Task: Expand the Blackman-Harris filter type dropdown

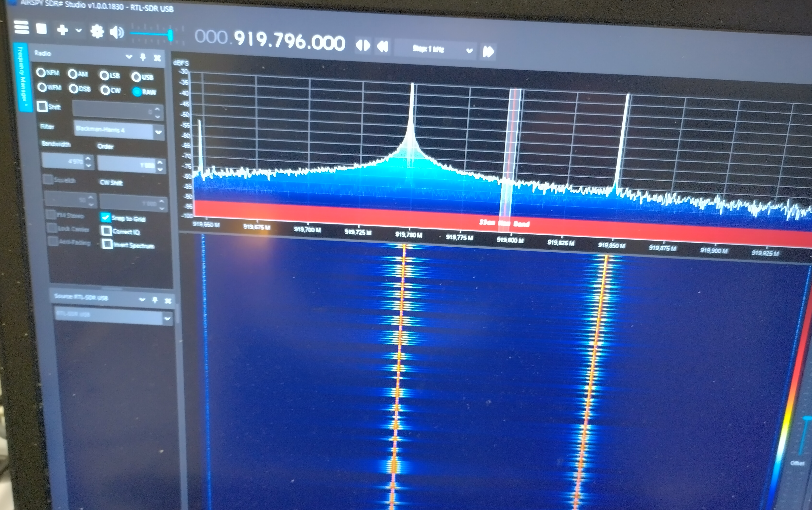Action: pos(158,132)
